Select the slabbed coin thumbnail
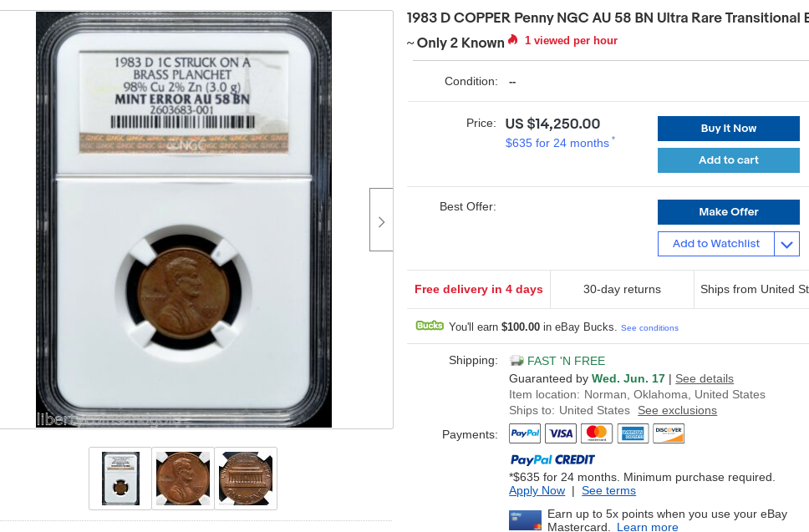Viewport: 809px width, 532px height. [x=120, y=479]
